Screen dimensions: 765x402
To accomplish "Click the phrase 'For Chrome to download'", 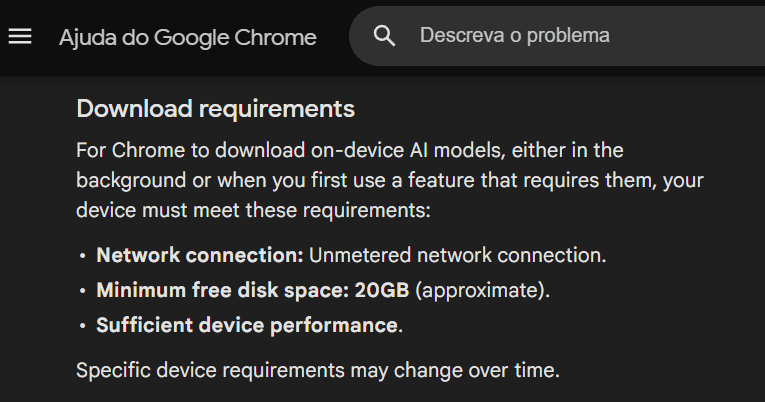I will [191, 150].
